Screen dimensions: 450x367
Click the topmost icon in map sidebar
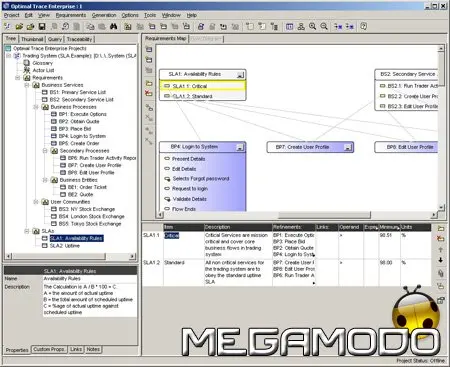(149, 49)
